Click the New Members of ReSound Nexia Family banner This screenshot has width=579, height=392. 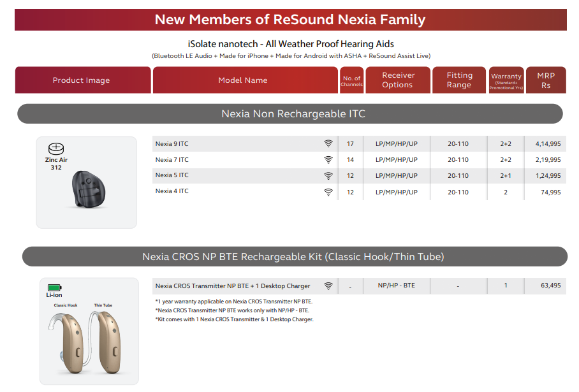click(x=291, y=20)
